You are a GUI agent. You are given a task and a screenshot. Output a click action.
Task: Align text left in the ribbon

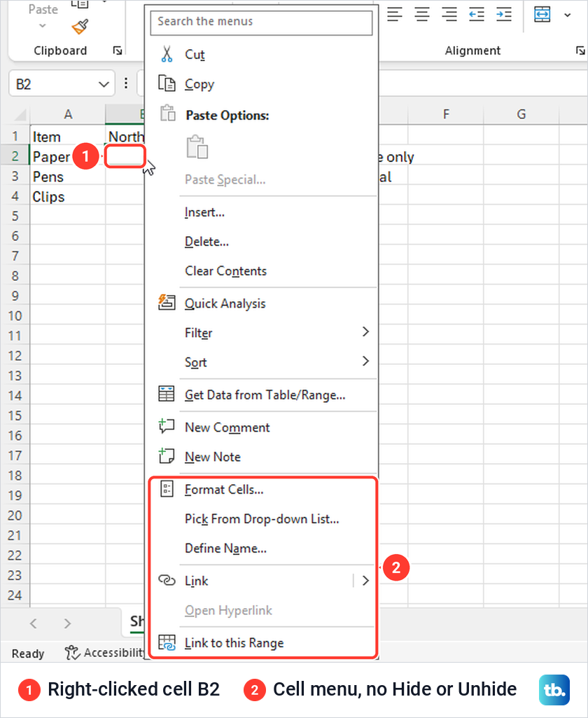[x=394, y=15]
